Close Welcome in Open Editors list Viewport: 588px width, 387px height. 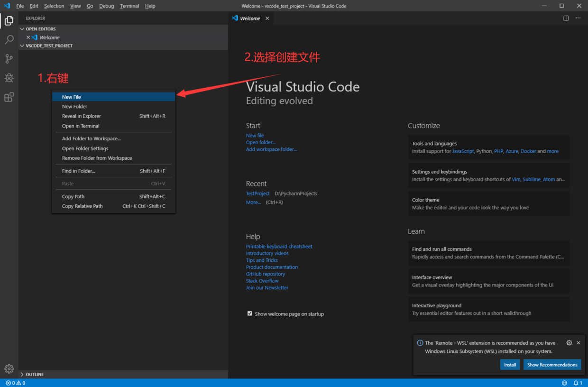tap(28, 37)
